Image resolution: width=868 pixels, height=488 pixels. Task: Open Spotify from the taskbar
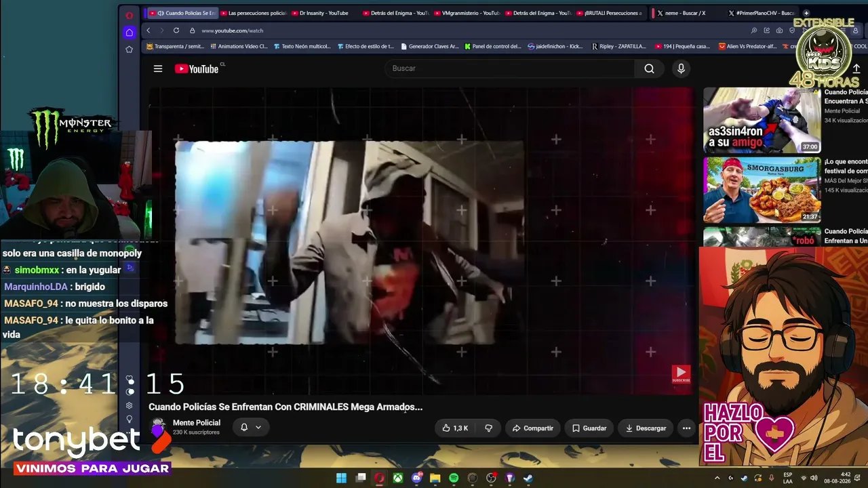click(x=454, y=478)
